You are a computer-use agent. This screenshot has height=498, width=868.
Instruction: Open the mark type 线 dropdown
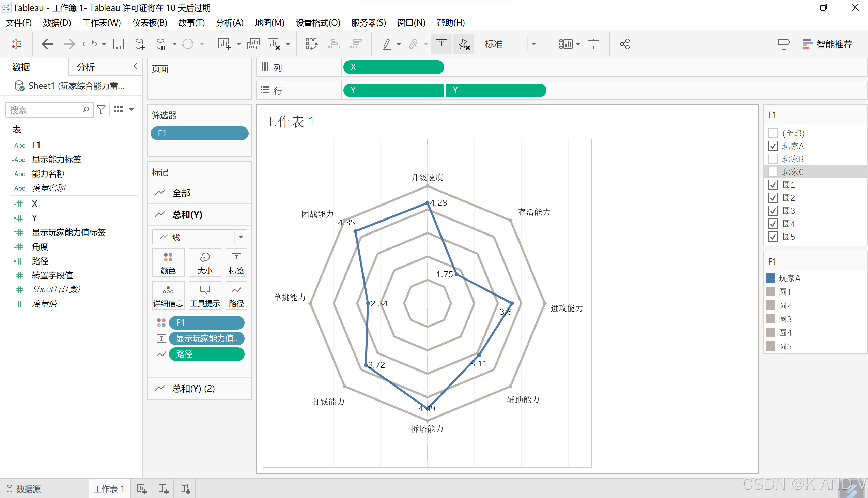coord(241,237)
